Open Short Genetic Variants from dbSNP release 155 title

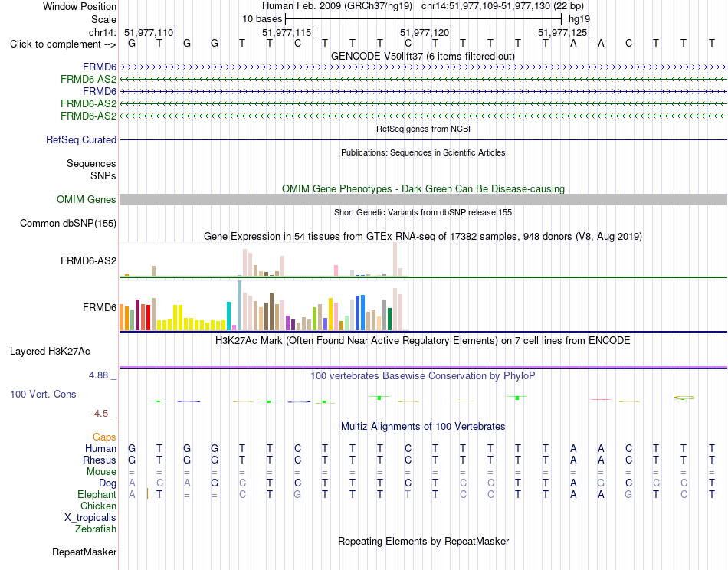pyautogui.click(x=423, y=212)
